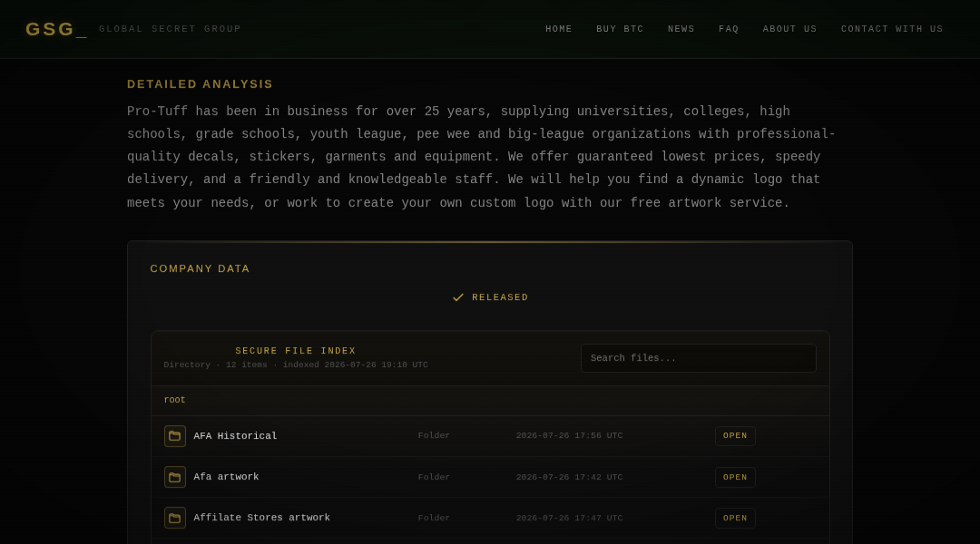Image resolution: width=980 pixels, height=544 pixels.
Task: Select the Affilate Stores artwork name
Action: click(x=261, y=518)
